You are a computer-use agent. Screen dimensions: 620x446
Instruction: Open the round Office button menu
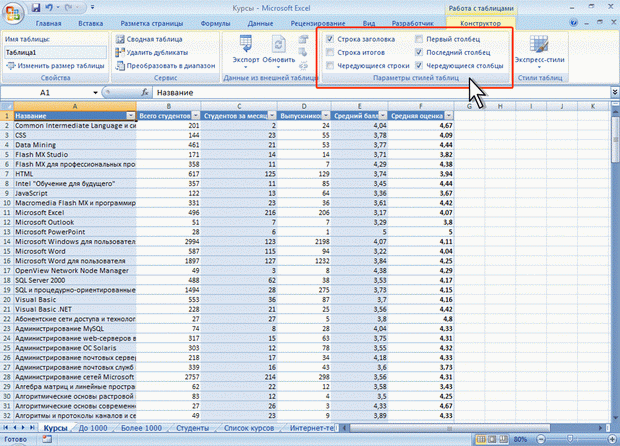coord(13,12)
